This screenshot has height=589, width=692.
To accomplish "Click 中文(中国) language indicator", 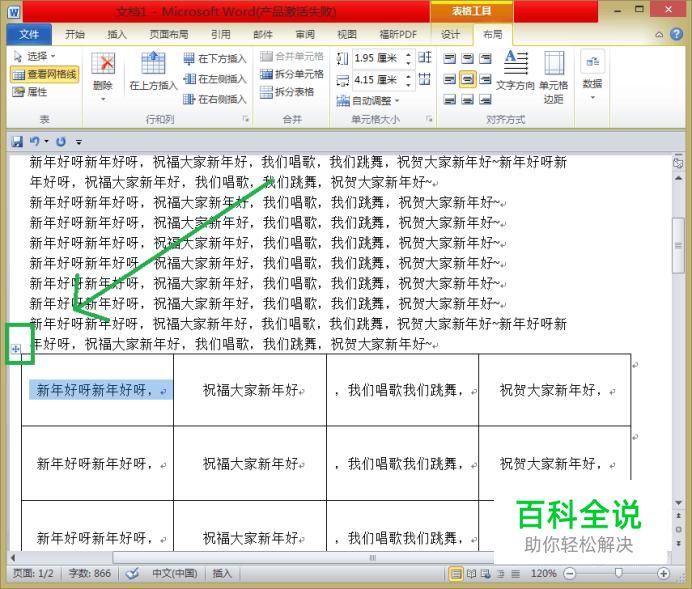I will click(175, 574).
